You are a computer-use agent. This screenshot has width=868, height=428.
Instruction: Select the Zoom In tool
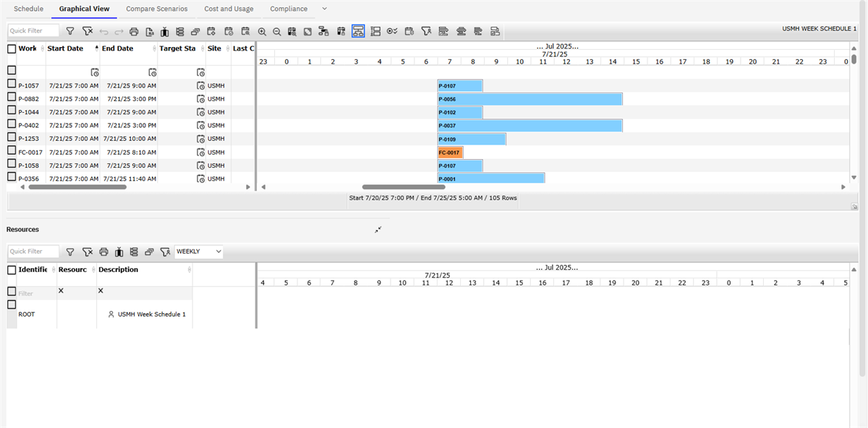coord(263,31)
